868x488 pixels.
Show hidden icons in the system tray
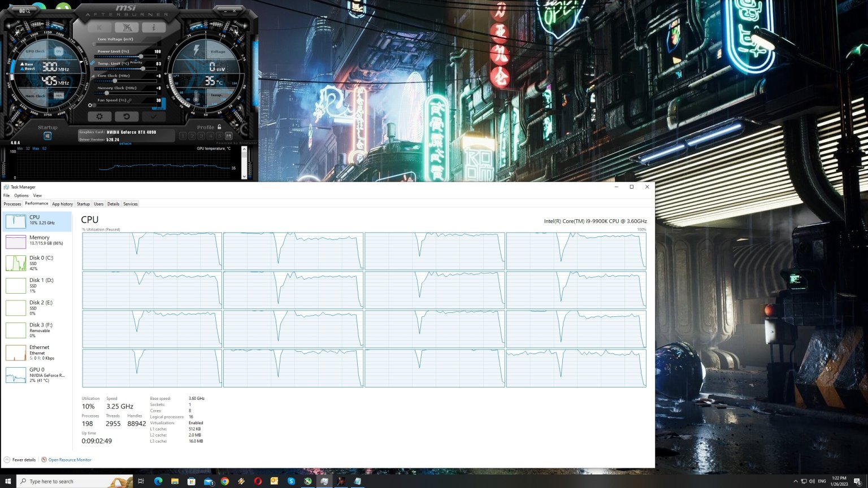796,481
